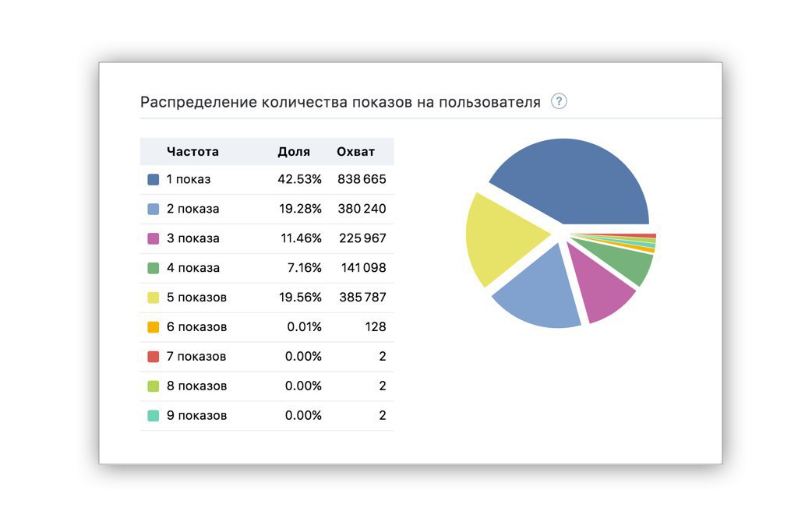The image size is (812, 525).
Task: Click the chart title 'Распределение количества показов на пользователя'
Action: [x=341, y=102]
